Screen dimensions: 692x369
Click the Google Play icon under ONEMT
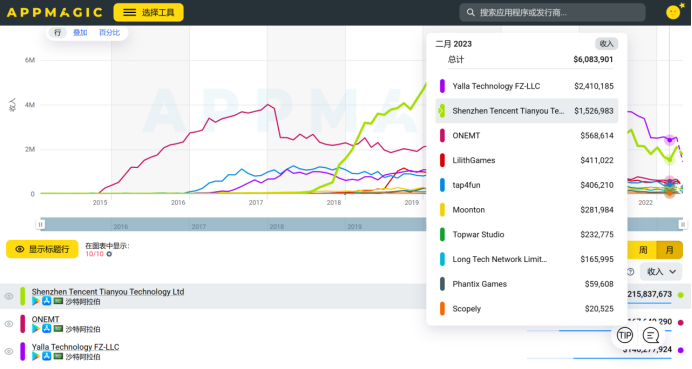pyautogui.click(x=36, y=329)
